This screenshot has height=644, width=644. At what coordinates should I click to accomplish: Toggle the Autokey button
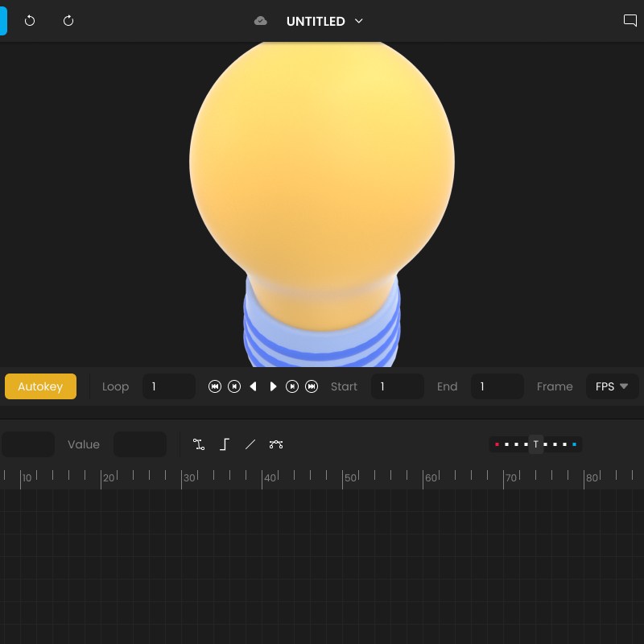coord(40,386)
